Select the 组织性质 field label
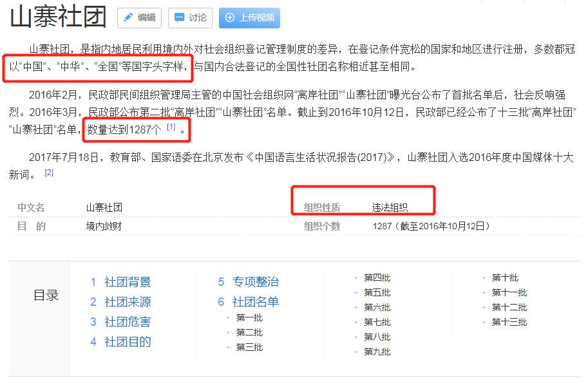This screenshot has height=387, width=588. [x=322, y=207]
